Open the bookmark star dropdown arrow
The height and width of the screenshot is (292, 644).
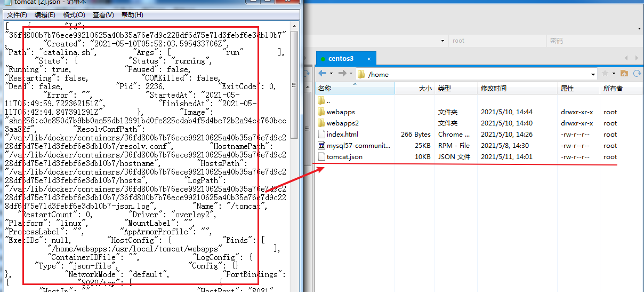[613, 74]
